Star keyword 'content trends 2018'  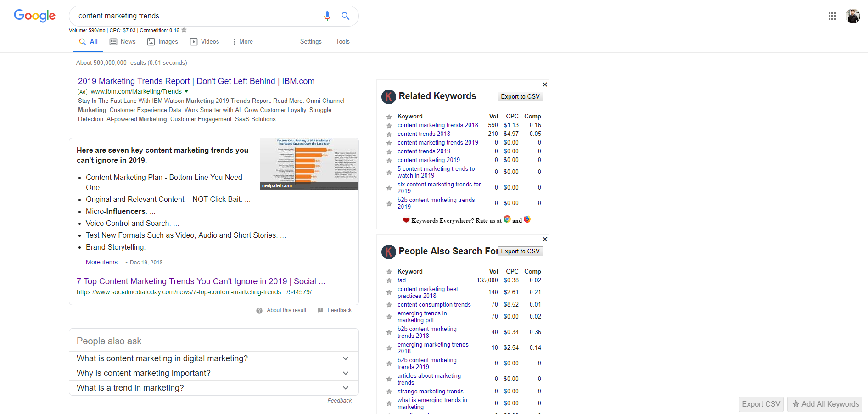click(389, 134)
